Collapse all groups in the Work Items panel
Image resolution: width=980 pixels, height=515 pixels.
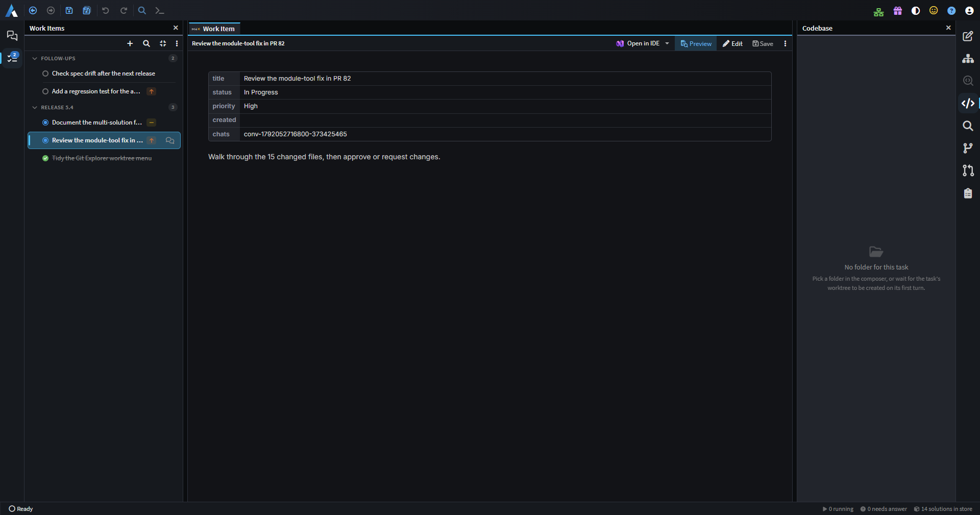click(163, 43)
